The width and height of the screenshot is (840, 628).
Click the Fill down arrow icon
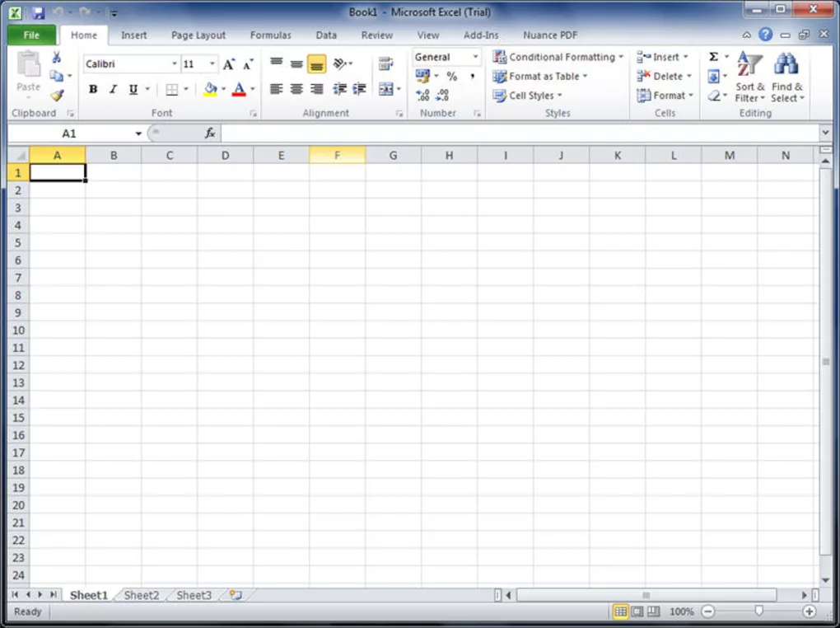[713, 76]
